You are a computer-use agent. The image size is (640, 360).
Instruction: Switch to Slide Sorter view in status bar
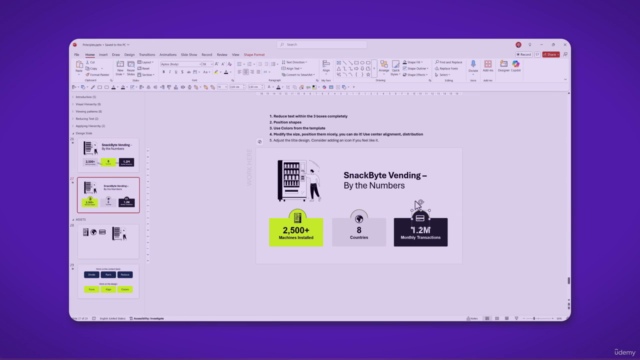(x=497, y=318)
